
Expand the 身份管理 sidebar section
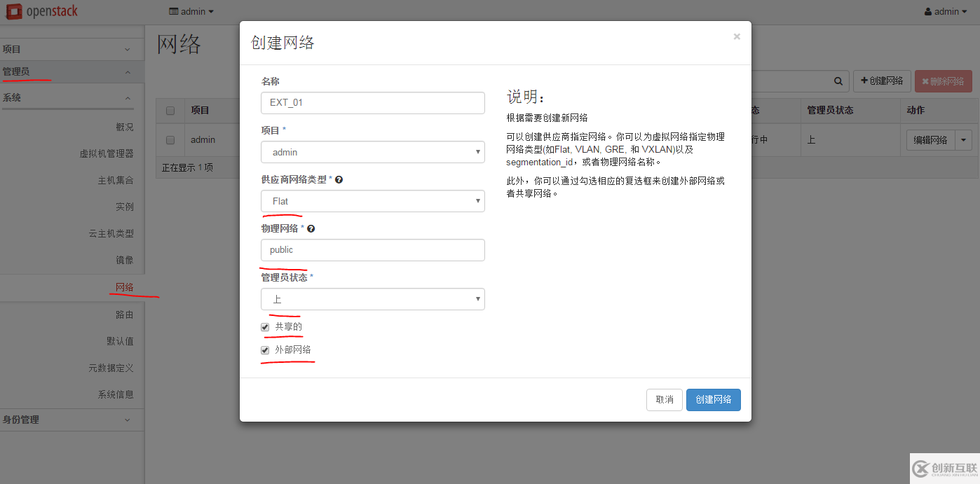click(x=72, y=420)
